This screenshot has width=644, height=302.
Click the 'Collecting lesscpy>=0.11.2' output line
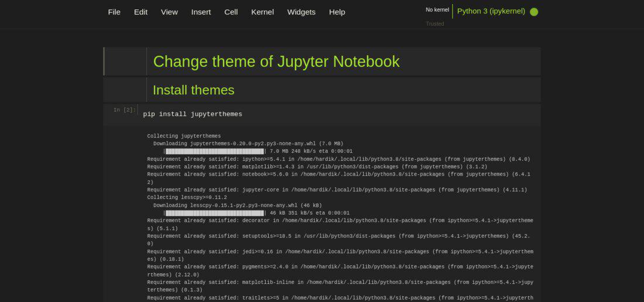[x=187, y=197]
